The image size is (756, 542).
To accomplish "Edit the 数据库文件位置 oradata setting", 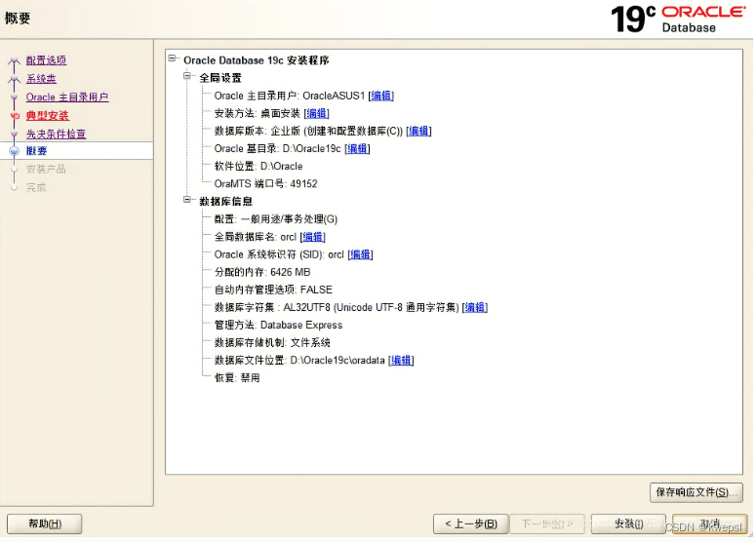I will coord(401,360).
